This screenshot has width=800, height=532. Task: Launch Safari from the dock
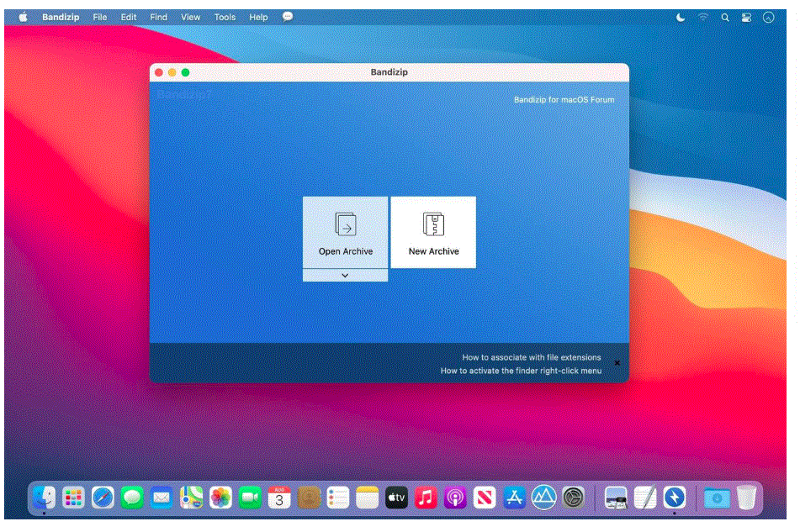pos(103,498)
